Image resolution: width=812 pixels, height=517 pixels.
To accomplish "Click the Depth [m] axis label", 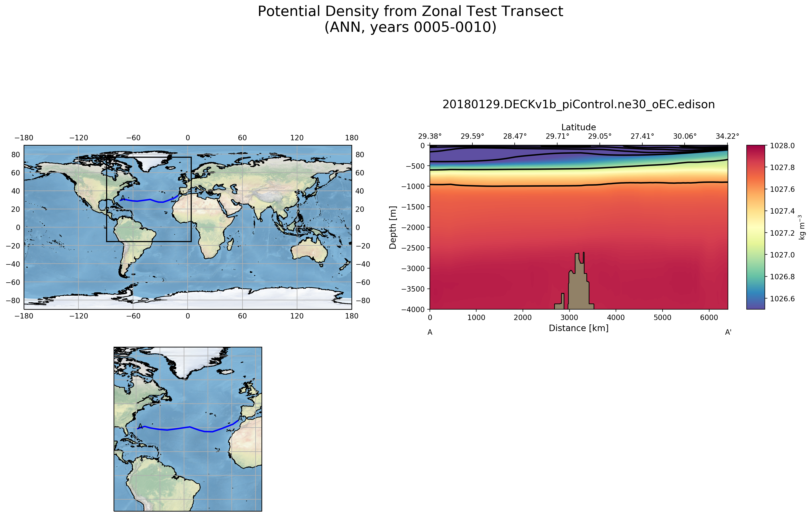I will coord(393,227).
